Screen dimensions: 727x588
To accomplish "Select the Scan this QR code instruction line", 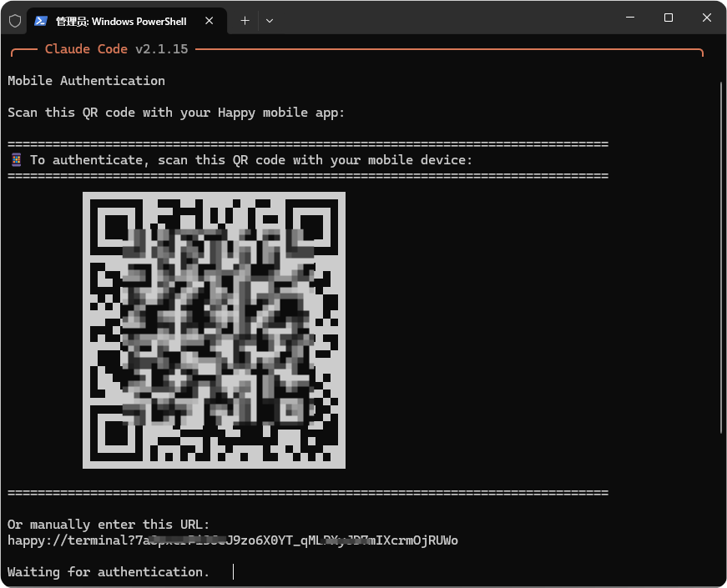I will coord(175,113).
